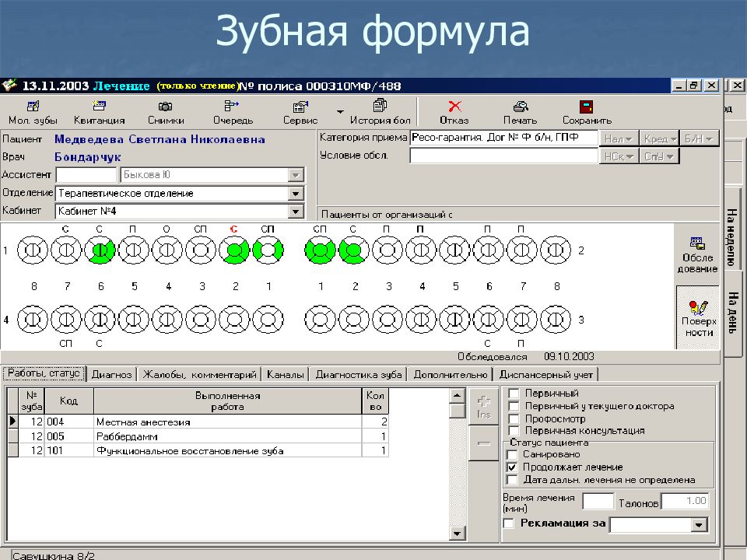This screenshot has width=747, height=560.
Task: Switch to the Диагноз tab
Action: pos(111,375)
